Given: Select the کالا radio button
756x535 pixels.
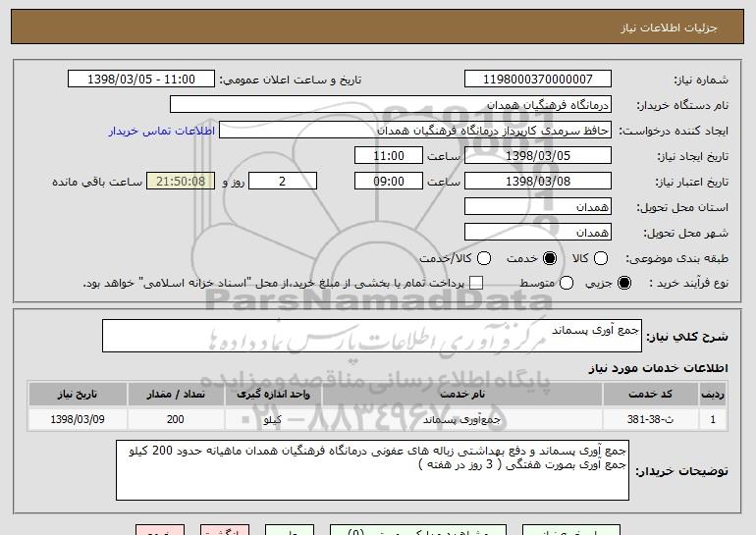Looking at the screenshot, I should (x=601, y=258).
